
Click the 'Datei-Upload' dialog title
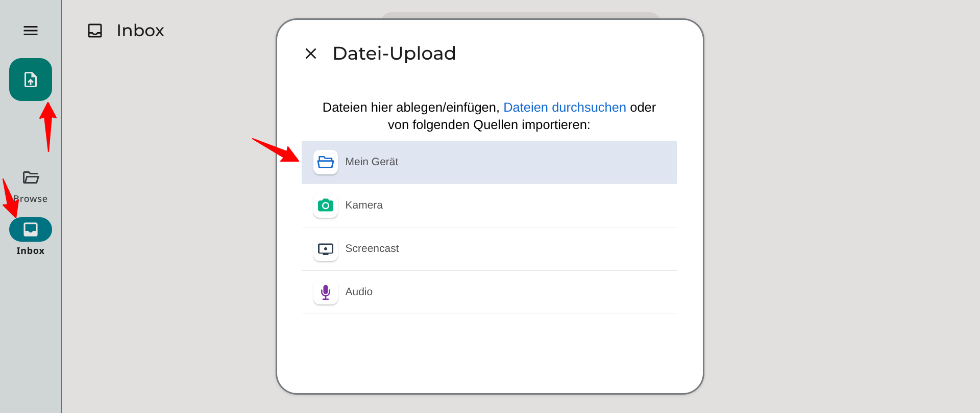click(x=394, y=54)
